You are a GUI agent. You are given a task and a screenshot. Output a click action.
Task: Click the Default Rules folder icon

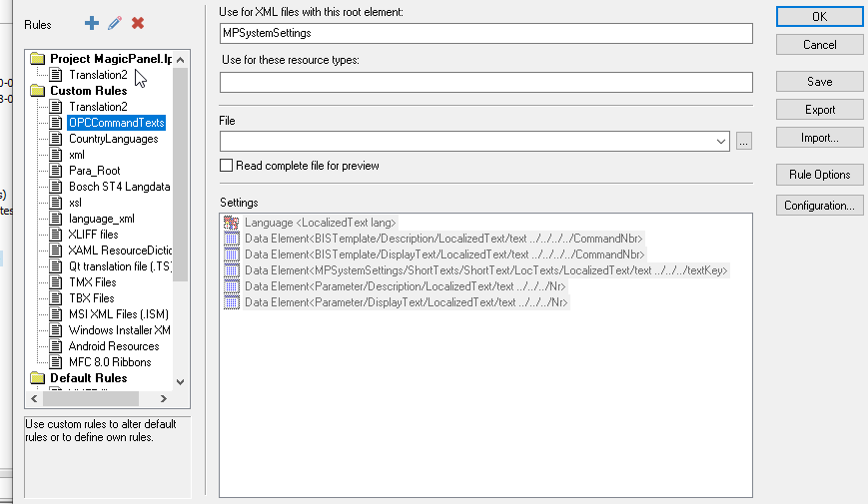(x=38, y=378)
